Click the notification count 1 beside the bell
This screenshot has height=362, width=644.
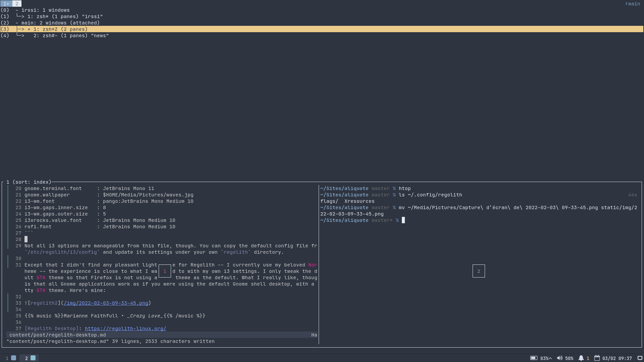[588, 358]
